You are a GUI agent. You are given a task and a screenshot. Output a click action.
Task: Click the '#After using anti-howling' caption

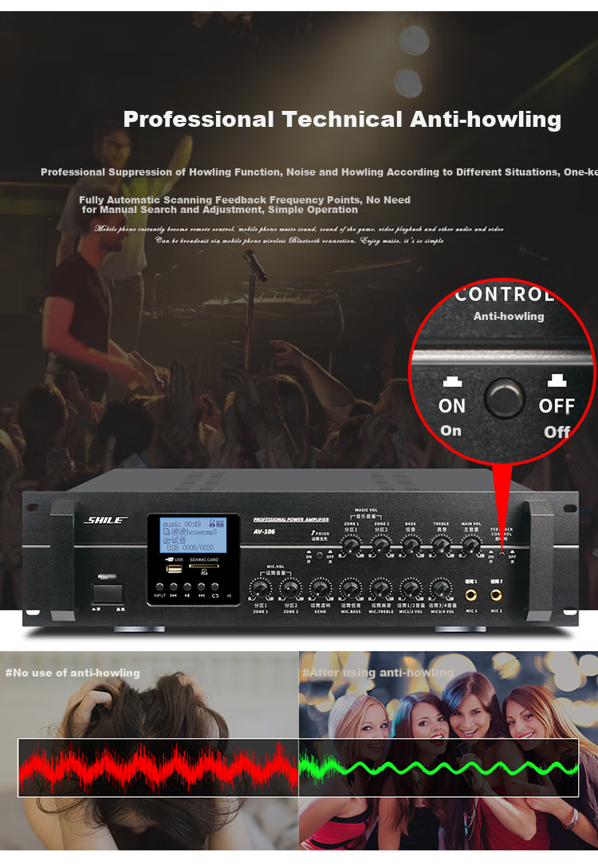378,673
